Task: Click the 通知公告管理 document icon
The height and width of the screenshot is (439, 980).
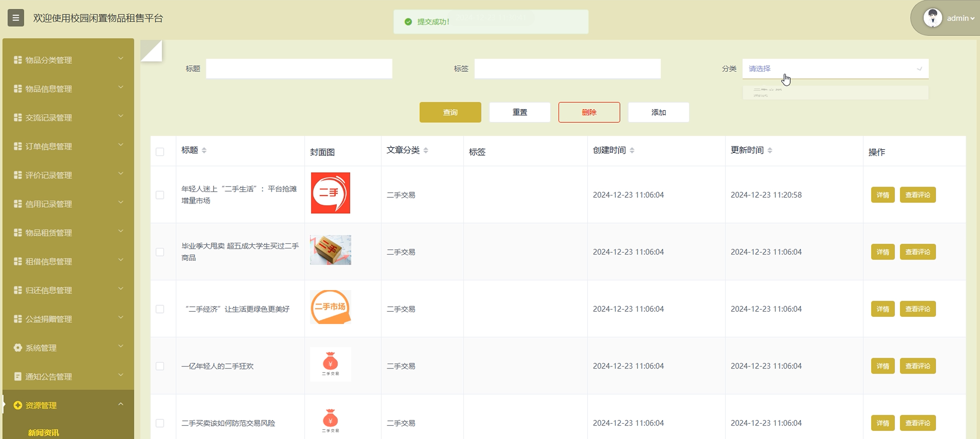Action: point(17,376)
